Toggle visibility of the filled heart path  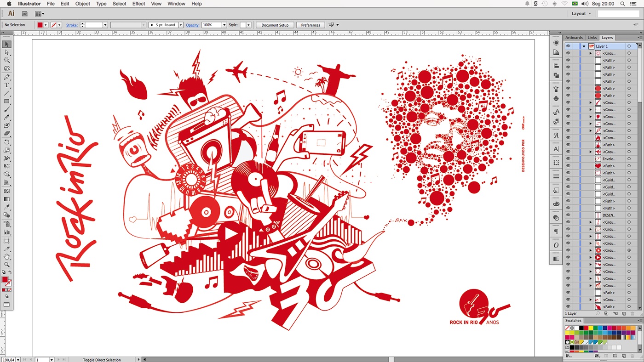(x=568, y=166)
